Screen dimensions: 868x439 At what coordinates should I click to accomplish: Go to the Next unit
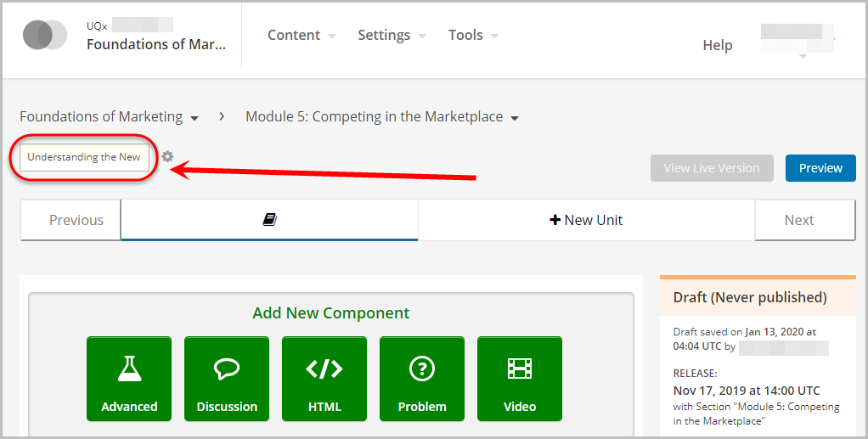pos(805,220)
